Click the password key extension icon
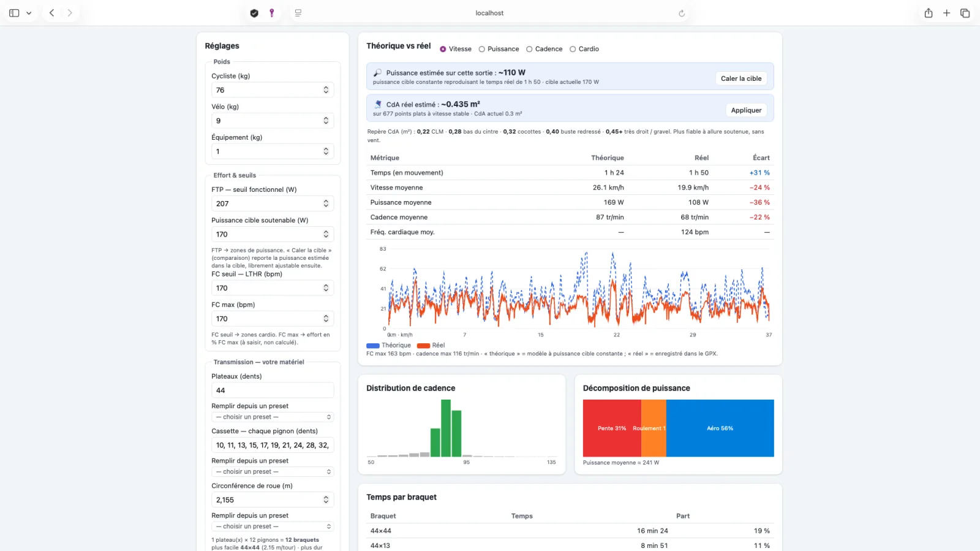The image size is (980, 551). click(x=272, y=13)
